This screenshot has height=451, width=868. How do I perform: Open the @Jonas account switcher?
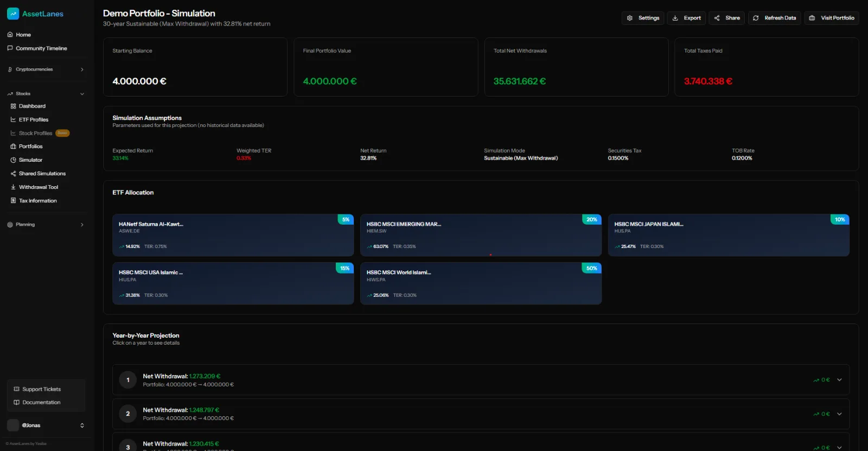click(46, 425)
